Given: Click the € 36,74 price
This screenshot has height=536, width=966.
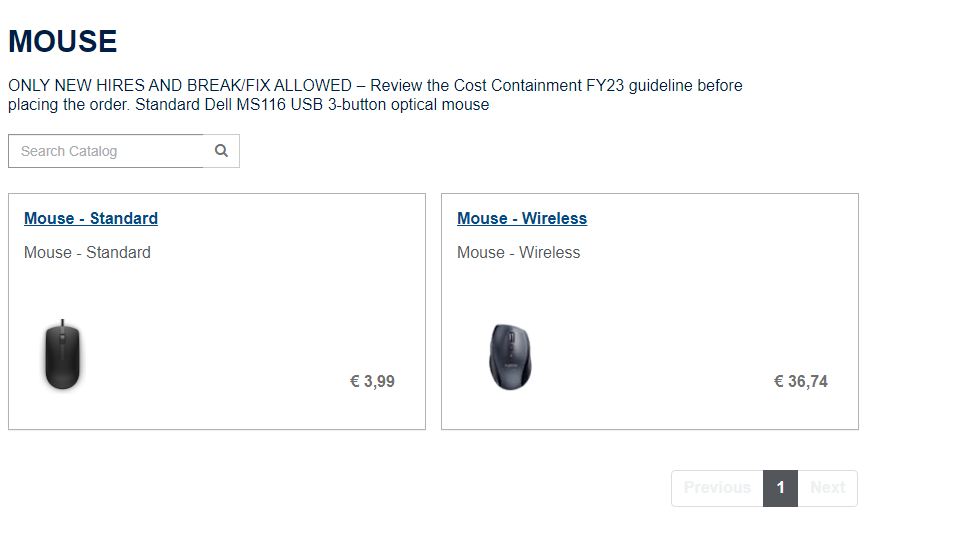Looking at the screenshot, I should pos(800,381).
